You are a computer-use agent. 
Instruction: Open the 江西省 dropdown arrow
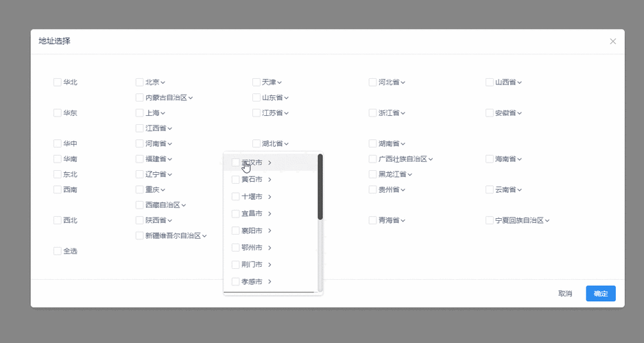[170, 128]
